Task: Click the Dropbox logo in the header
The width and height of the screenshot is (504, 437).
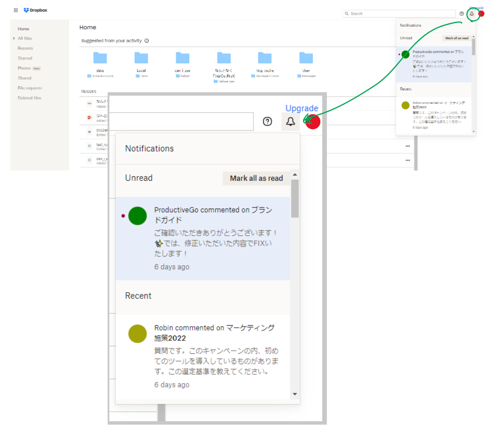Action: 35,10
